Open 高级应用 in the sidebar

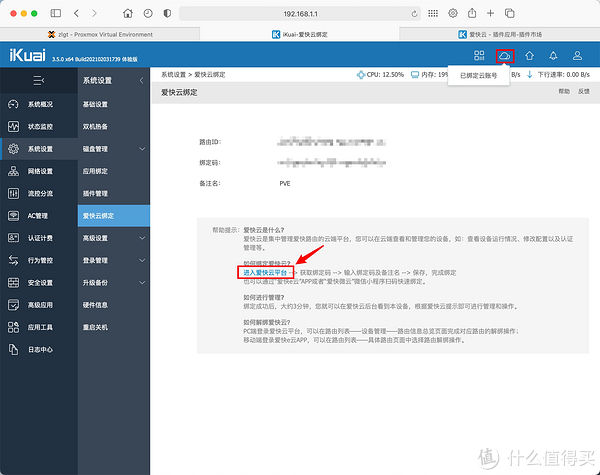coord(39,305)
